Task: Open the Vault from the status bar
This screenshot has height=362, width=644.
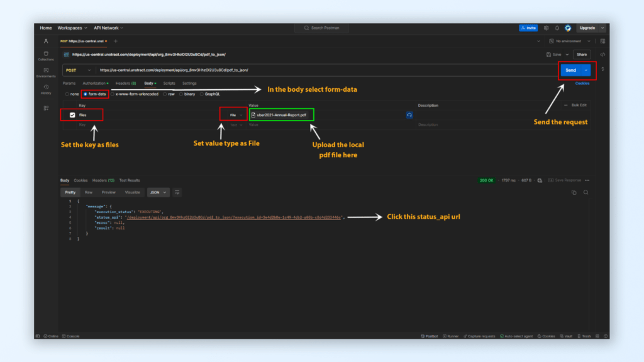Action: coord(565,336)
